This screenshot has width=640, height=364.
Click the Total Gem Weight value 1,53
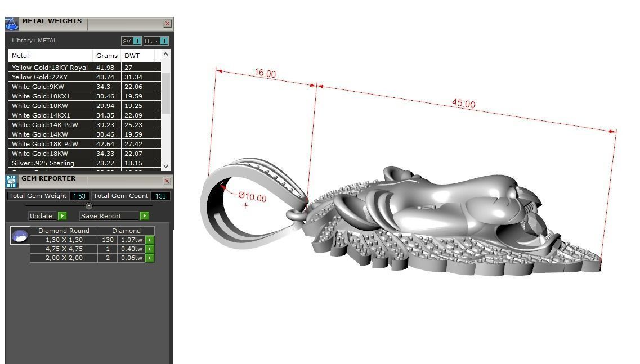coord(79,196)
